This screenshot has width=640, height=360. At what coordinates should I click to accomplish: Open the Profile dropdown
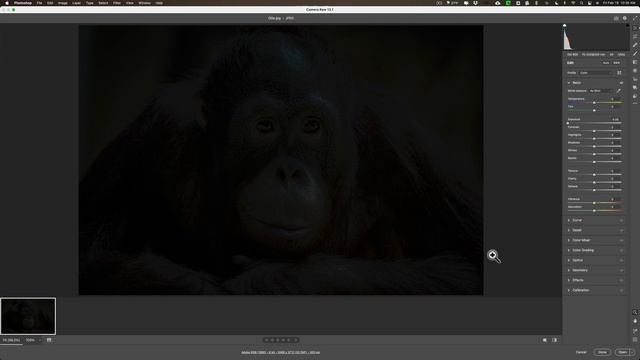(x=596, y=73)
